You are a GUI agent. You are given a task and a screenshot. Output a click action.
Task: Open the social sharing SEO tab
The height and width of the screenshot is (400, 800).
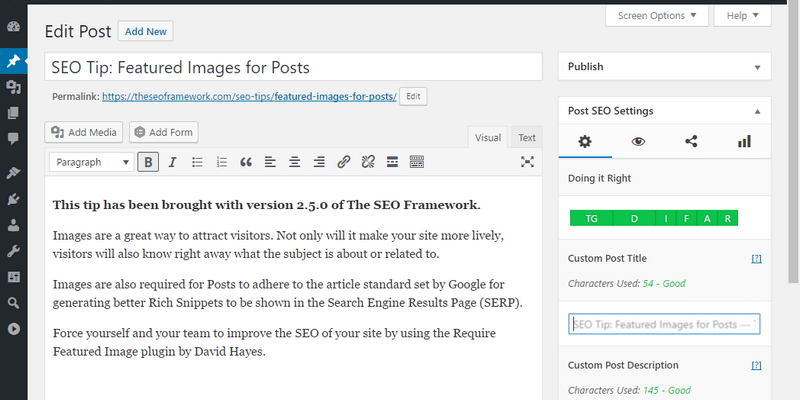pos(691,141)
